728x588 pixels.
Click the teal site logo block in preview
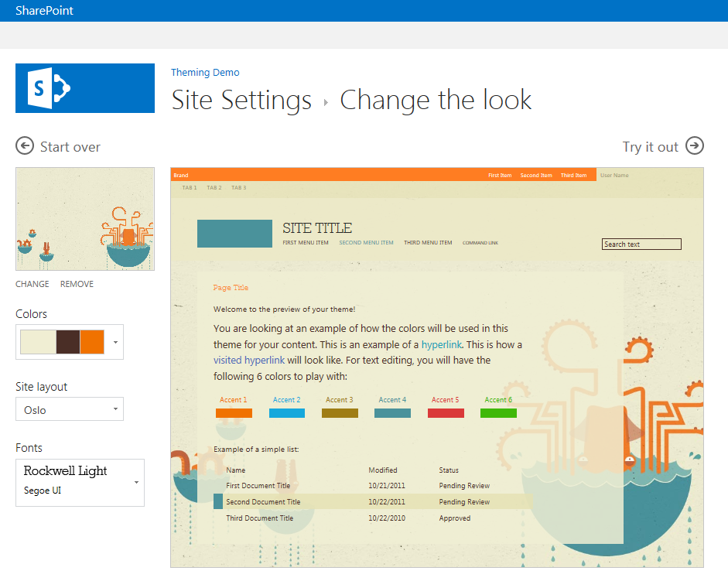tap(234, 234)
